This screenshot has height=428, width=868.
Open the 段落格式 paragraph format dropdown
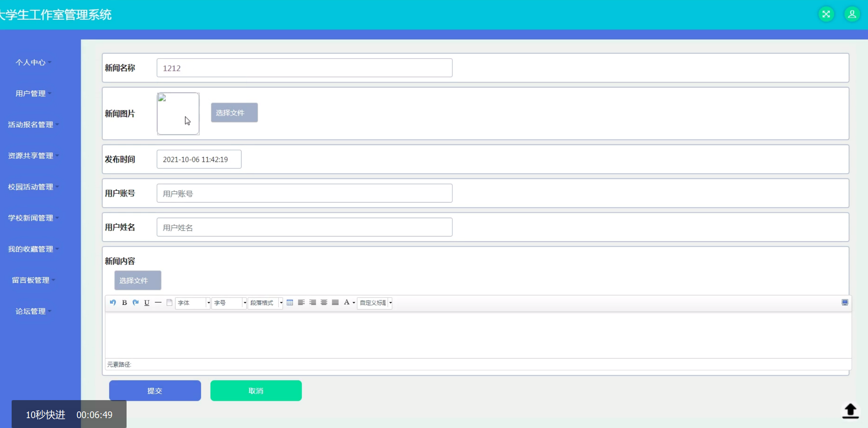coord(265,303)
